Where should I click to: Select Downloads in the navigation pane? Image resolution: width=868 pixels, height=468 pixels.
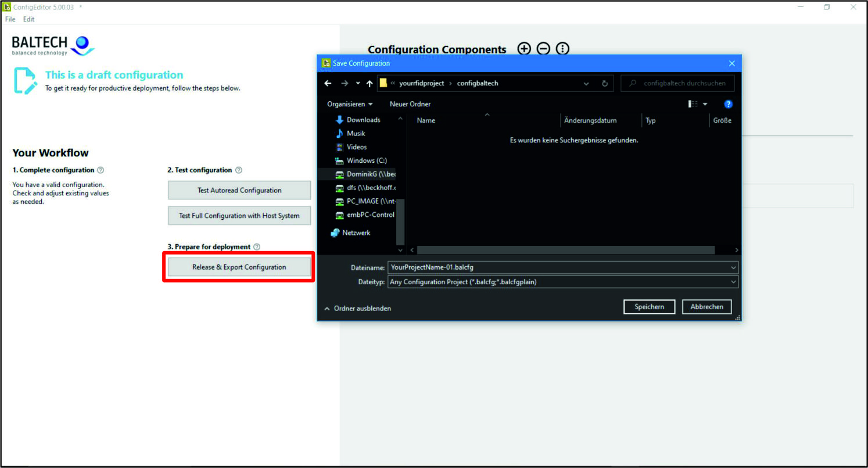(x=357, y=120)
